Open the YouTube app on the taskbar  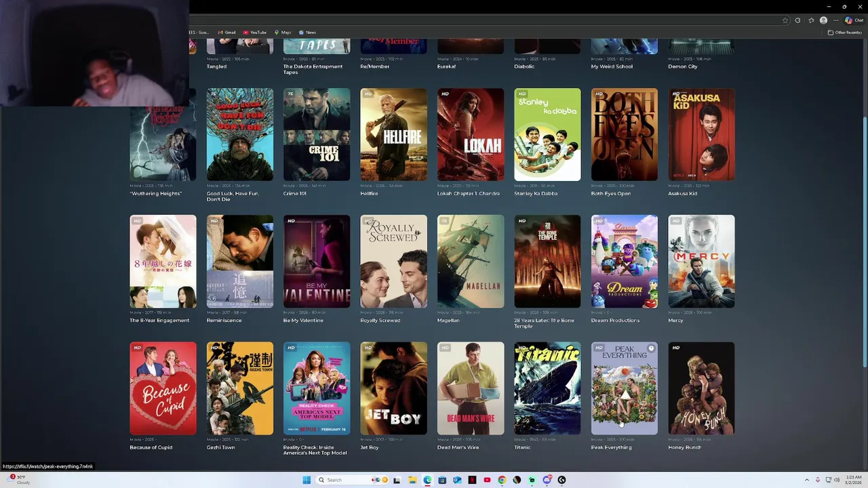(487, 480)
